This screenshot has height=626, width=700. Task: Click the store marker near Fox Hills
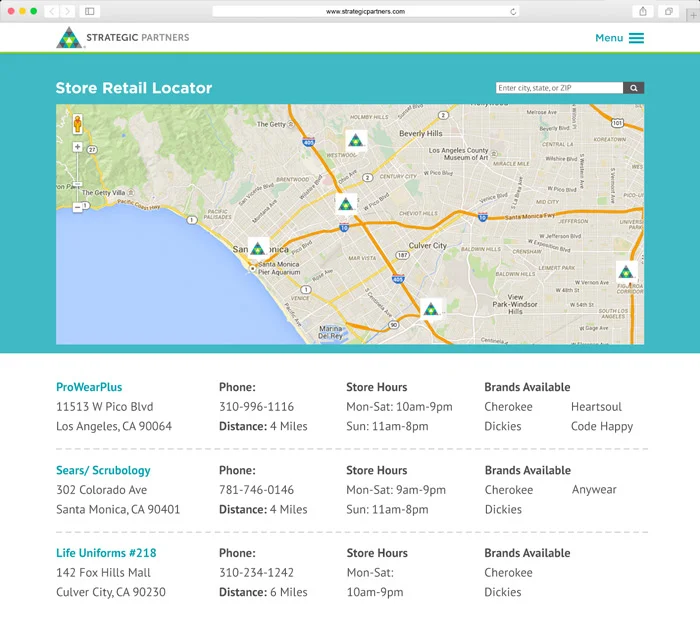coord(431,309)
